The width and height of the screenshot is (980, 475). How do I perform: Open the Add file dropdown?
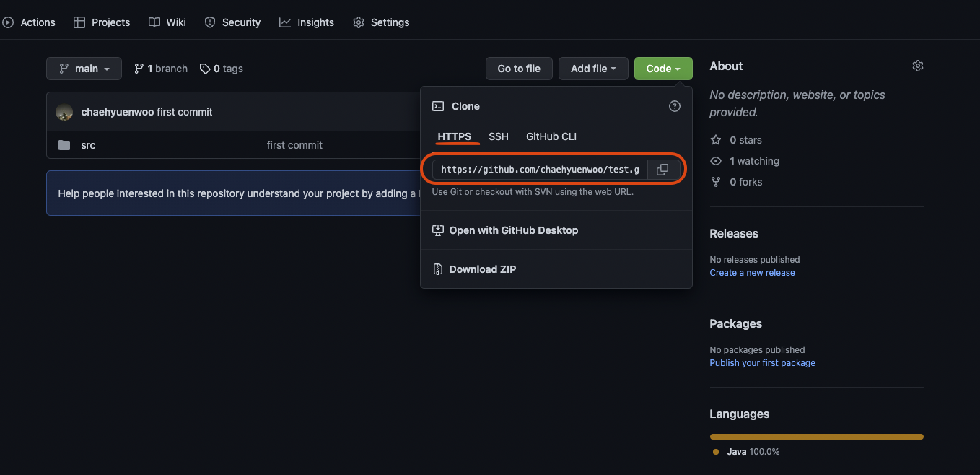(593, 68)
